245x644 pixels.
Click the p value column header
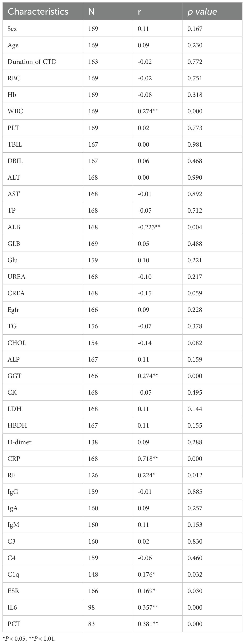coord(202,12)
